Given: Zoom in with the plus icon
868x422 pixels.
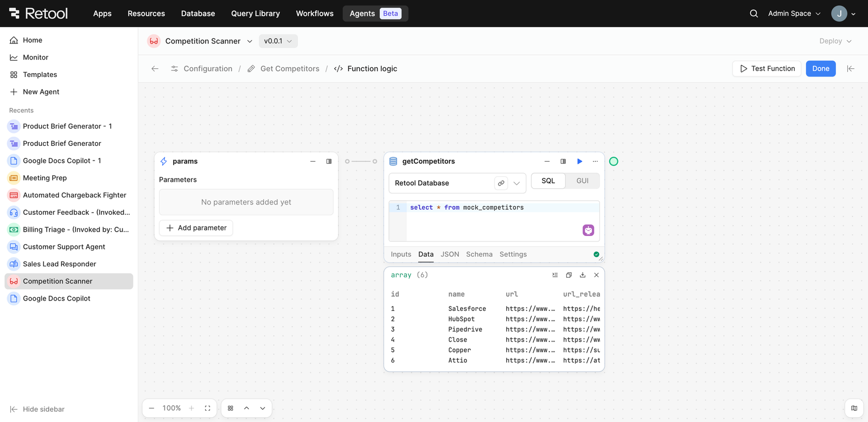Looking at the screenshot, I should pos(192,408).
